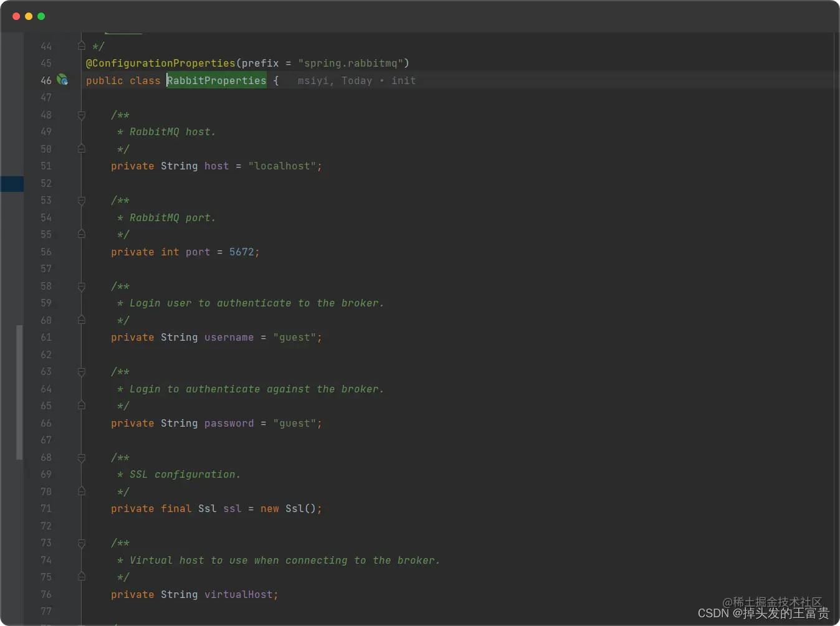Click the username field name
840x626 pixels.
pyautogui.click(x=229, y=337)
